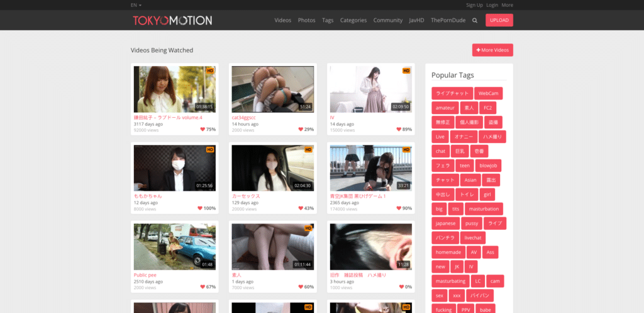
Task: Click the More Videos button
Action: 492,50
